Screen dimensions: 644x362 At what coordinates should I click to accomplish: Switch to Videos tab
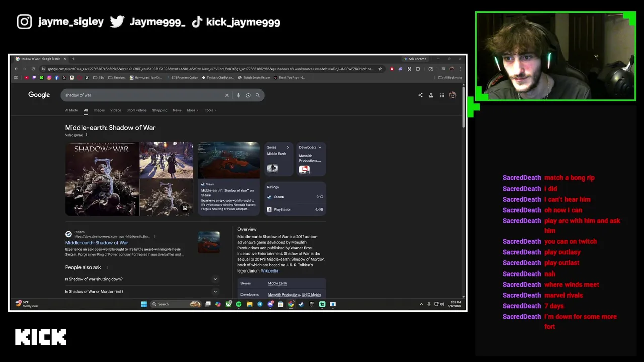[115, 110]
